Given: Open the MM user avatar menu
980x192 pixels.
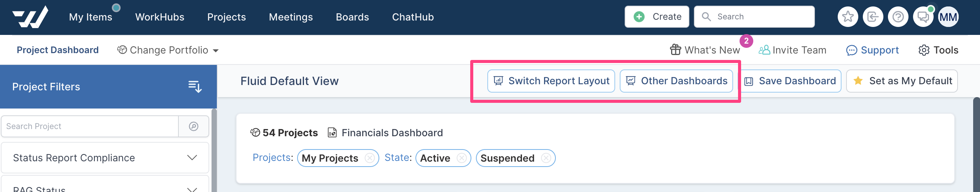Looking at the screenshot, I should (x=948, y=17).
